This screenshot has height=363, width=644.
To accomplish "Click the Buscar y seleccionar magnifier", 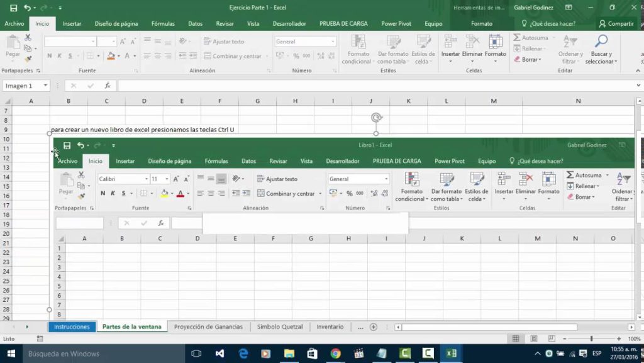I will (x=601, y=42).
